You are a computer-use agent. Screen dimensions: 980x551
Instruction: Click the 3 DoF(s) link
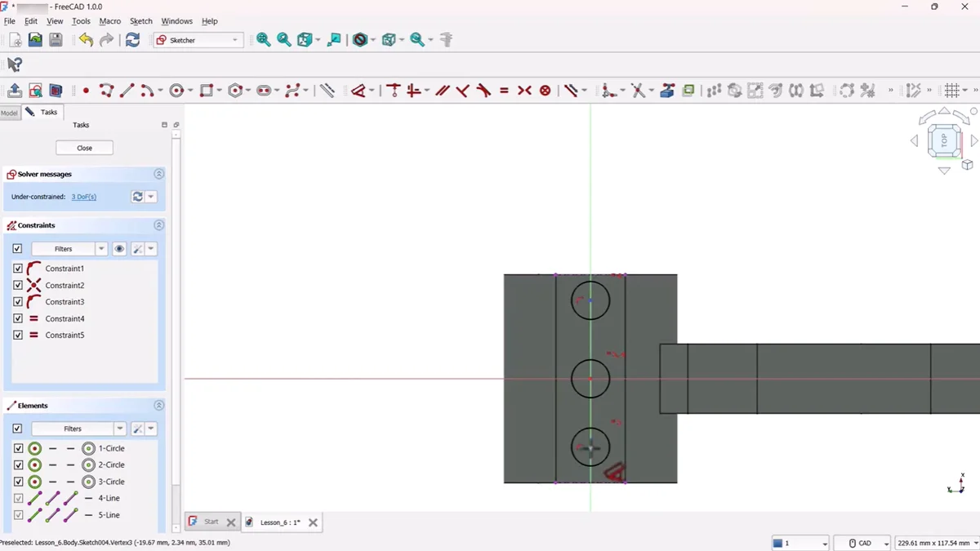(83, 197)
